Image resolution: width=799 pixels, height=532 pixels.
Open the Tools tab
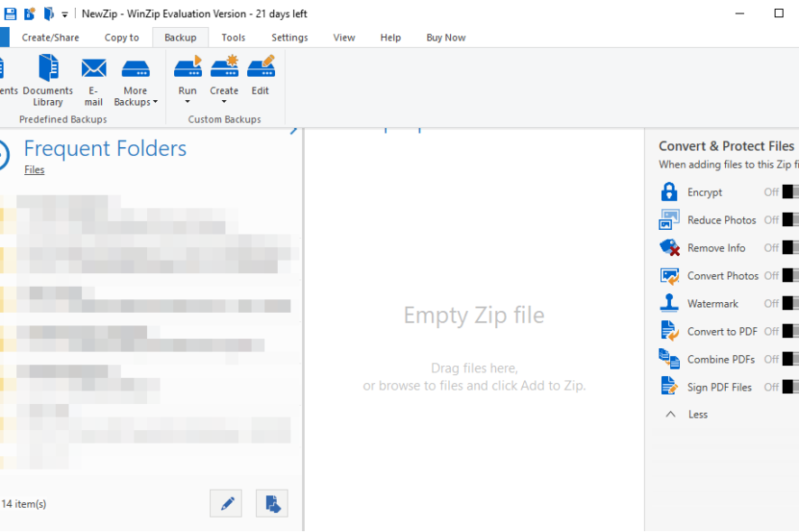coord(234,38)
